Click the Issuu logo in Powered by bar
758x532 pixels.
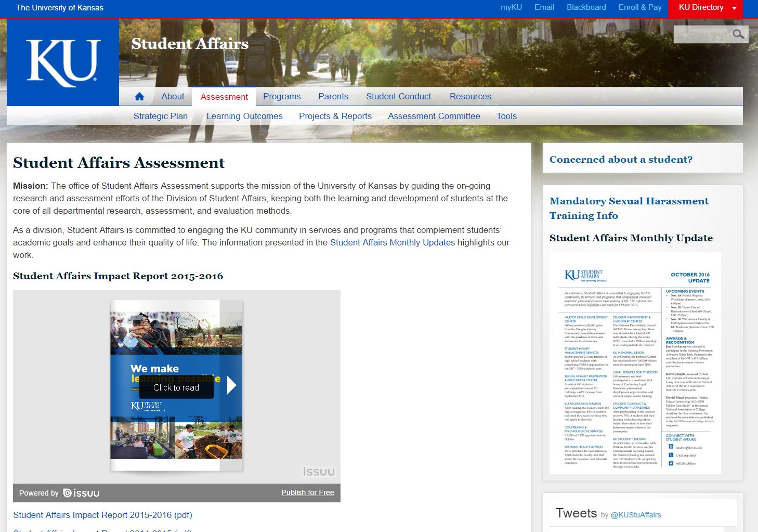pyautogui.click(x=81, y=493)
